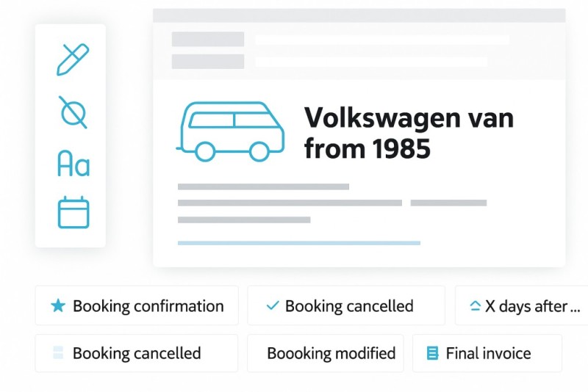
Task: Click the Volkswagen van from 1985 headline
Action: tap(409, 133)
